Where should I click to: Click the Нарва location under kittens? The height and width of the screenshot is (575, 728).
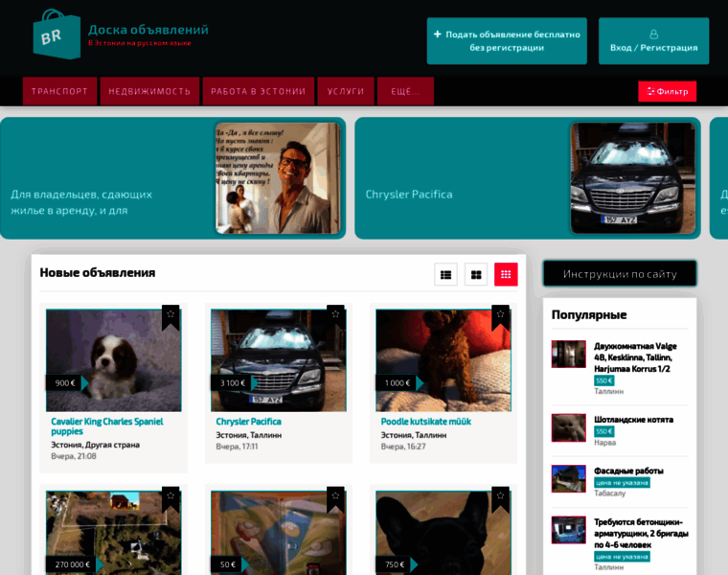[x=605, y=443]
